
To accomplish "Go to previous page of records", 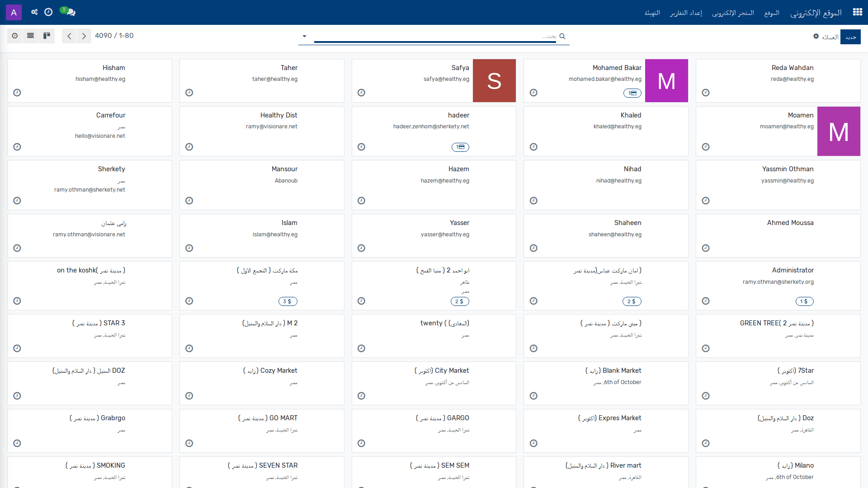I will tap(69, 36).
